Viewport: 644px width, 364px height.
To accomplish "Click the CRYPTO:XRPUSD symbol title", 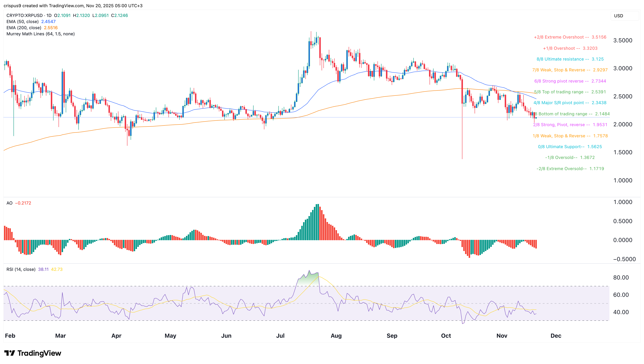I will 25,15.
